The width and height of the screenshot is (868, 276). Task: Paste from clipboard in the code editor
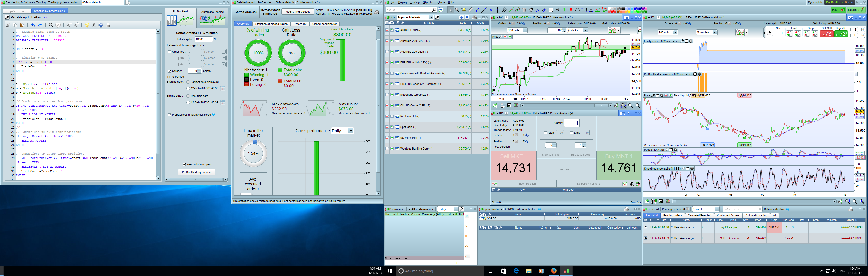point(22,25)
